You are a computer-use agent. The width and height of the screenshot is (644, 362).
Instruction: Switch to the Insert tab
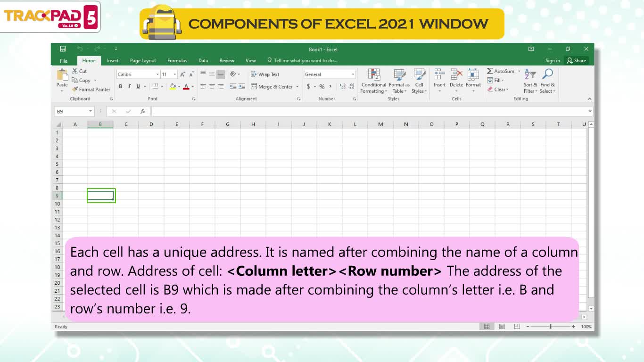tap(113, 61)
